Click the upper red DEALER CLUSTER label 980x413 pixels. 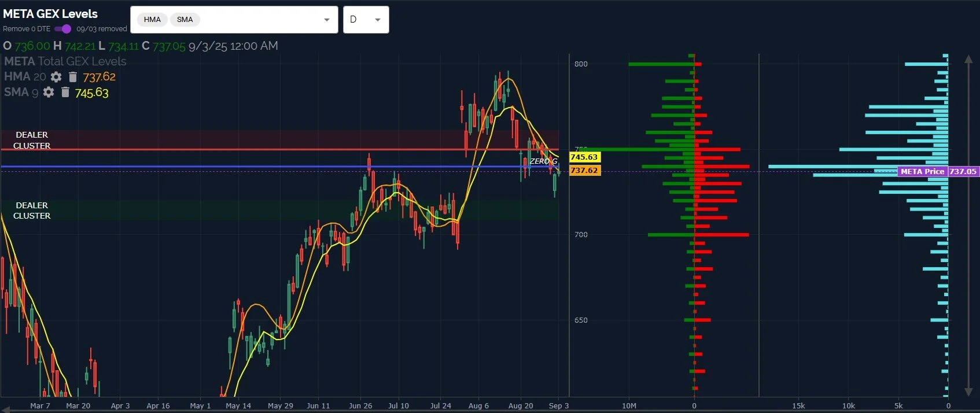[32, 140]
